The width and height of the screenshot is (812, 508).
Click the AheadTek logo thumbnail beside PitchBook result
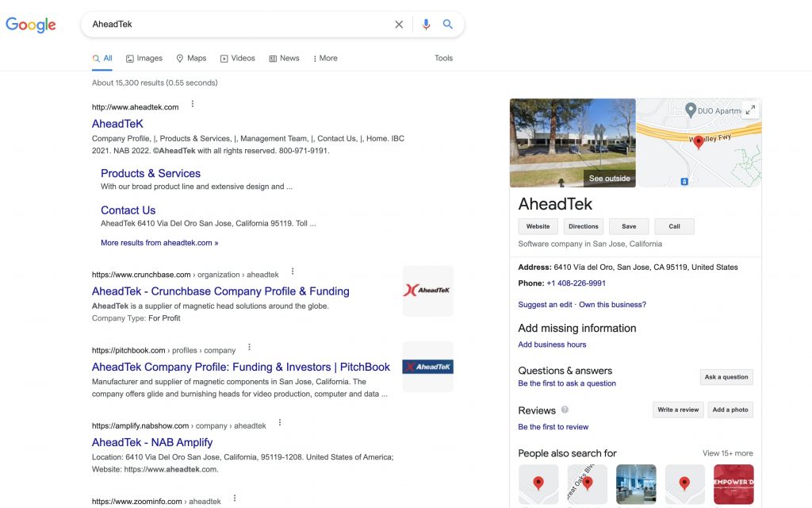[x=427, y=367]
